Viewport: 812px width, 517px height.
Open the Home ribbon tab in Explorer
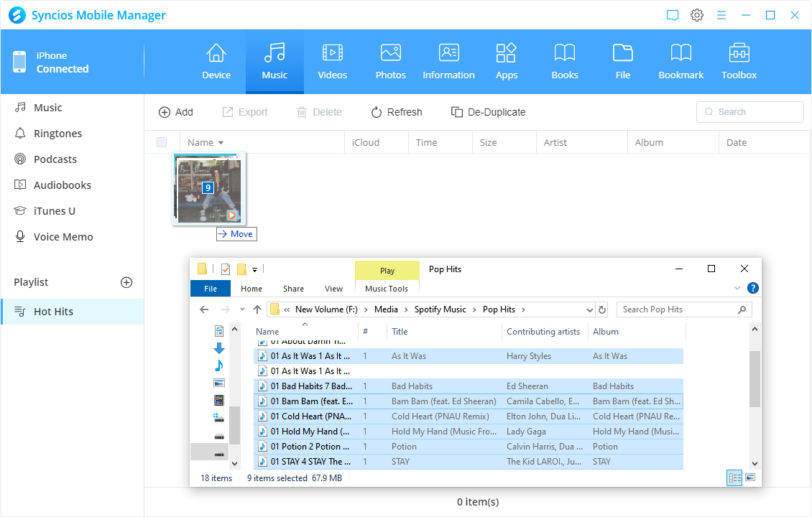(252, 289)
